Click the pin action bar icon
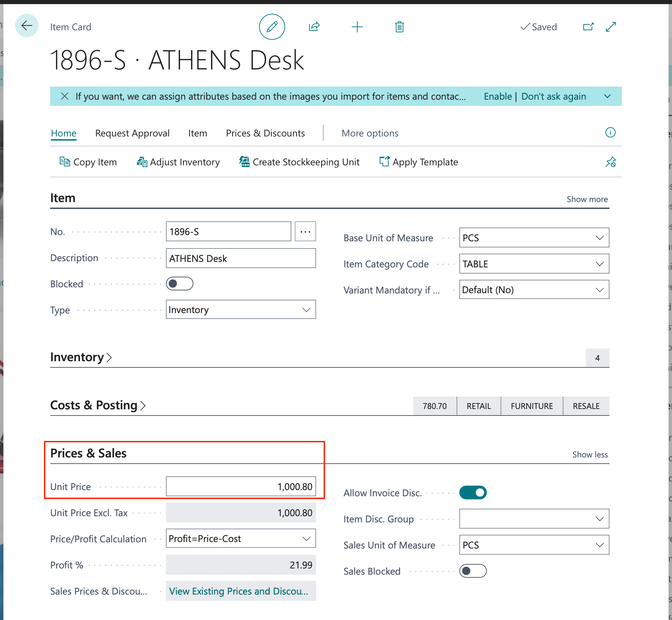 610,162
